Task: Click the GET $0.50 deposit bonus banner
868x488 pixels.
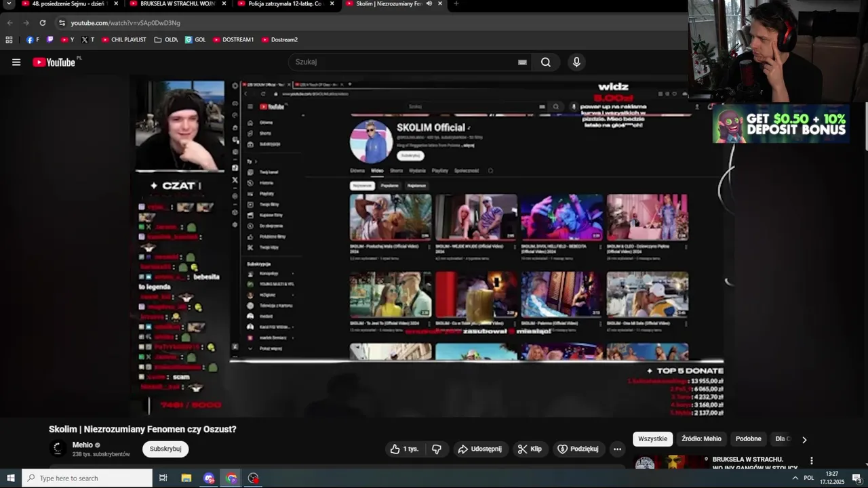Action: pyautogui.click(x=781, y=124)
